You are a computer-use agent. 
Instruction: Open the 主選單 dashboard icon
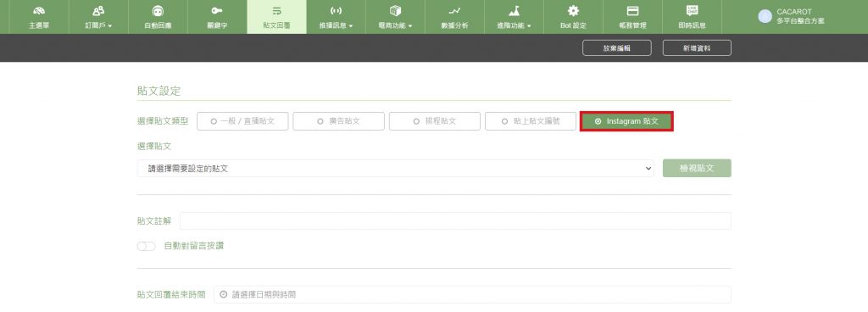[x=39, y=10]
